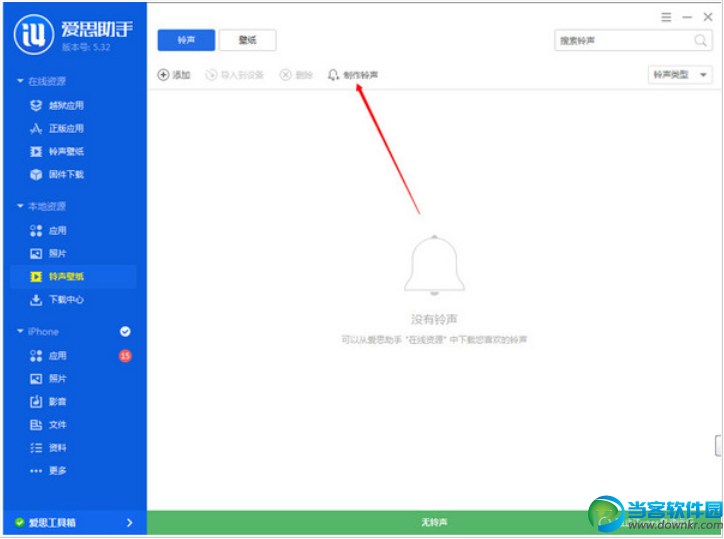Image resolution: width=724 pixels, height=539 pixels.
Task: Open 铃声壁纸 under 在线资源
Action: 57,151
